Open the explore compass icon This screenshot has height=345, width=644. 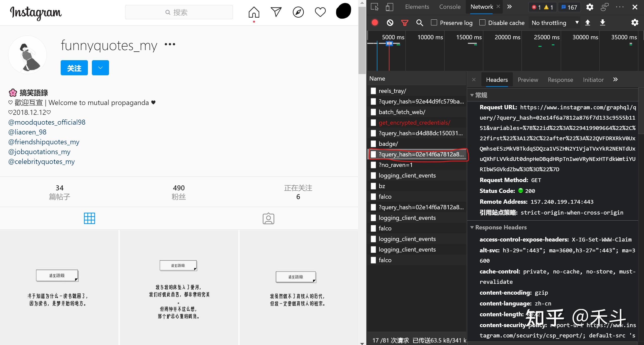tap(298, 12)
